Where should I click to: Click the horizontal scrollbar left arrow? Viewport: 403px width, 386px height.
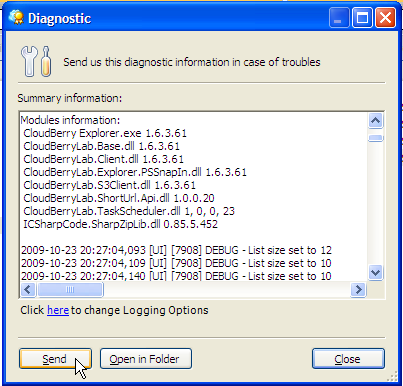point(28,289)
